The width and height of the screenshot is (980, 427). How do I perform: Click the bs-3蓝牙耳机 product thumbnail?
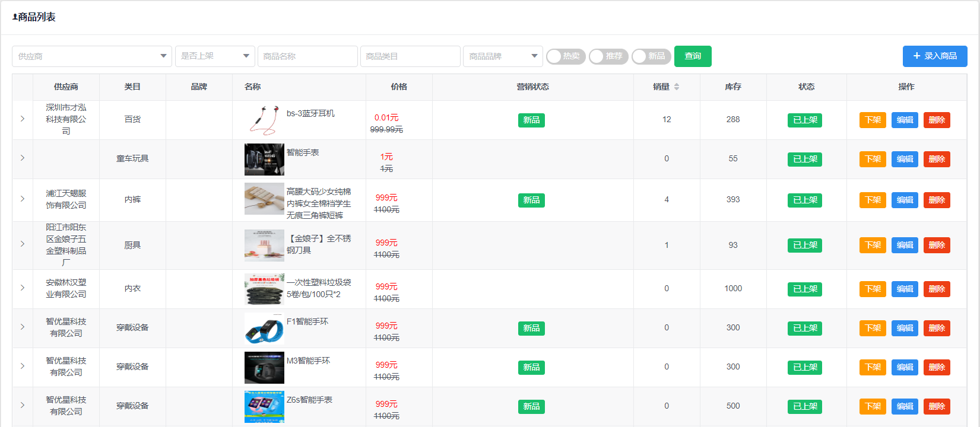[x=264, y=120]
